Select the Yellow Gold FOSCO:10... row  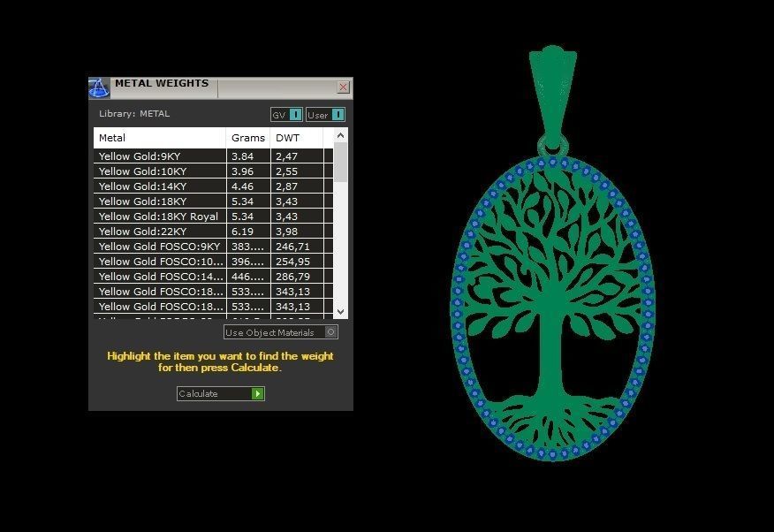213,261
